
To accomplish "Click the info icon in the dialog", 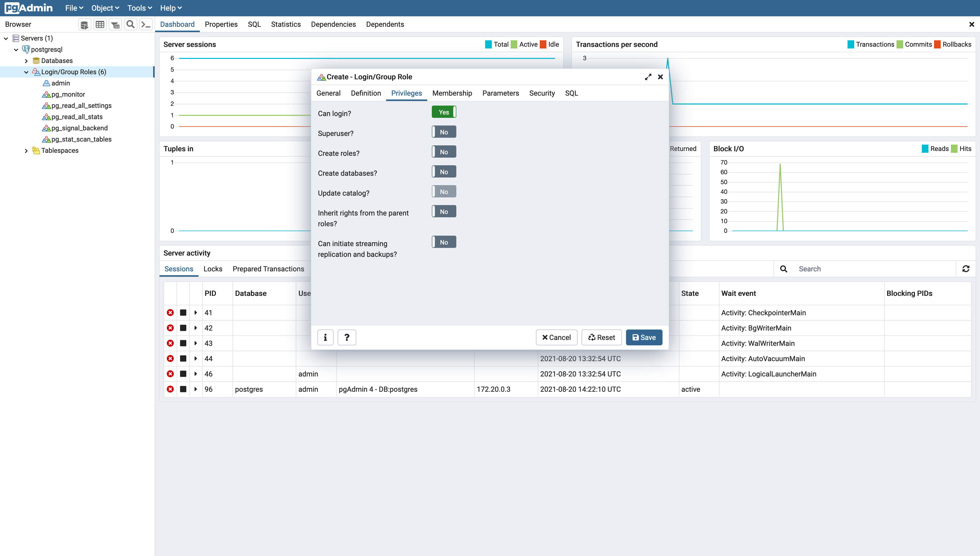I will (325, 337).
